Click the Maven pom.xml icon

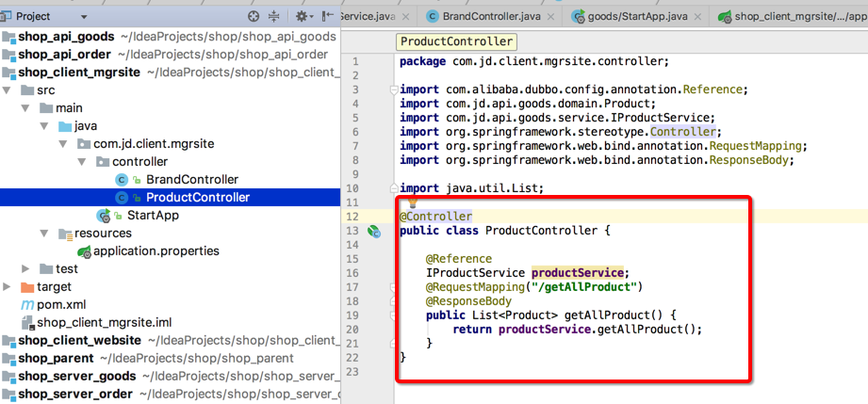tap(27, 305)
